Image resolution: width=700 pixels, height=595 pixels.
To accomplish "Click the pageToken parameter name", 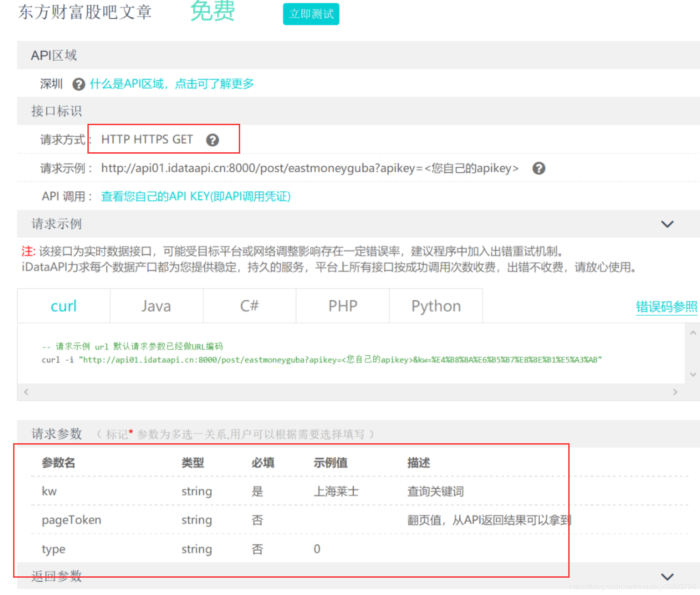I will pyautogui.click(x=71, y=520).
